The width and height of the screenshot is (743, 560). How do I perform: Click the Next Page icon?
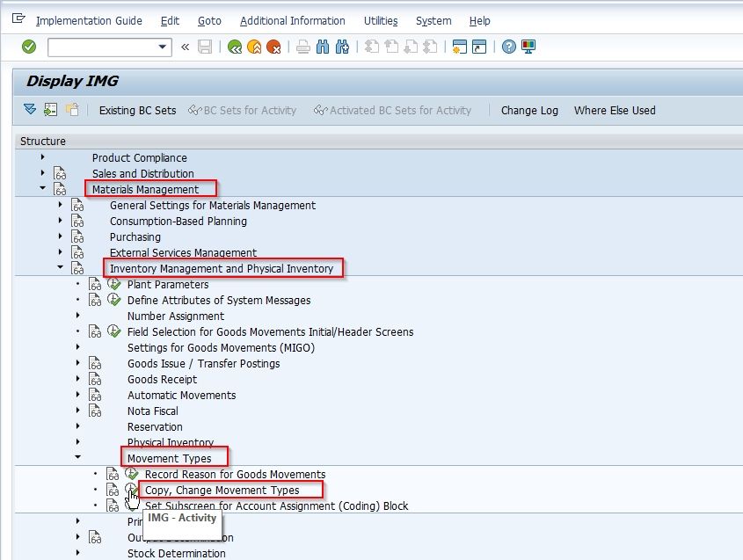click(411, 47)
